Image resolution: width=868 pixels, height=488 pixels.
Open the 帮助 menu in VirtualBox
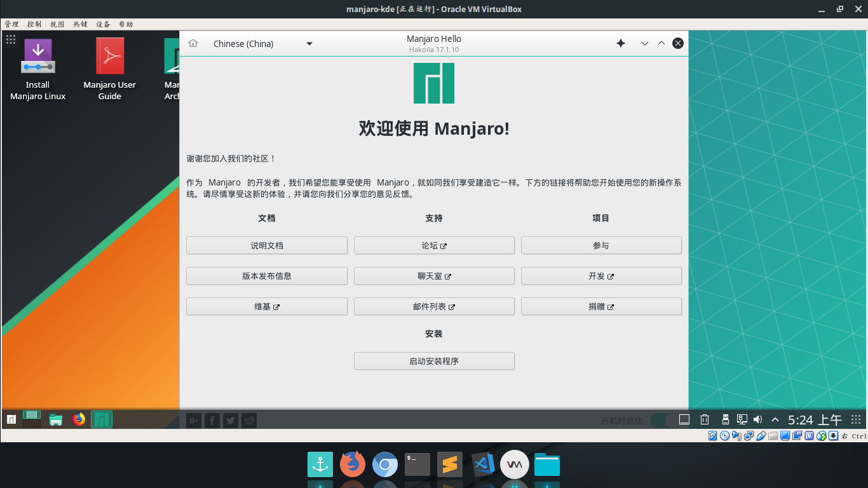tap(126, 24)
